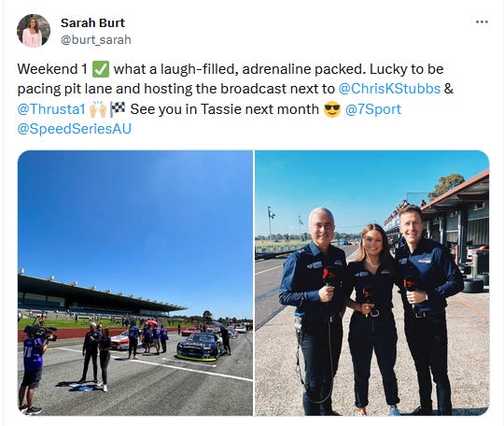This screenshot has width=504, height=426.
Task: Click the tweet text starting 'Weekend 1'
Action: click(x=235, y=99)
